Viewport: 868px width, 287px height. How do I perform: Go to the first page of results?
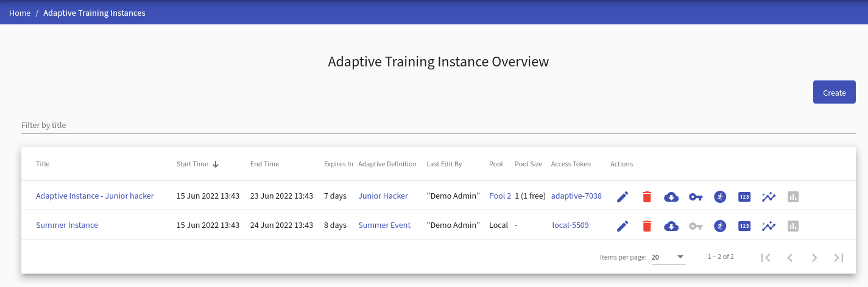pos(766,258)
